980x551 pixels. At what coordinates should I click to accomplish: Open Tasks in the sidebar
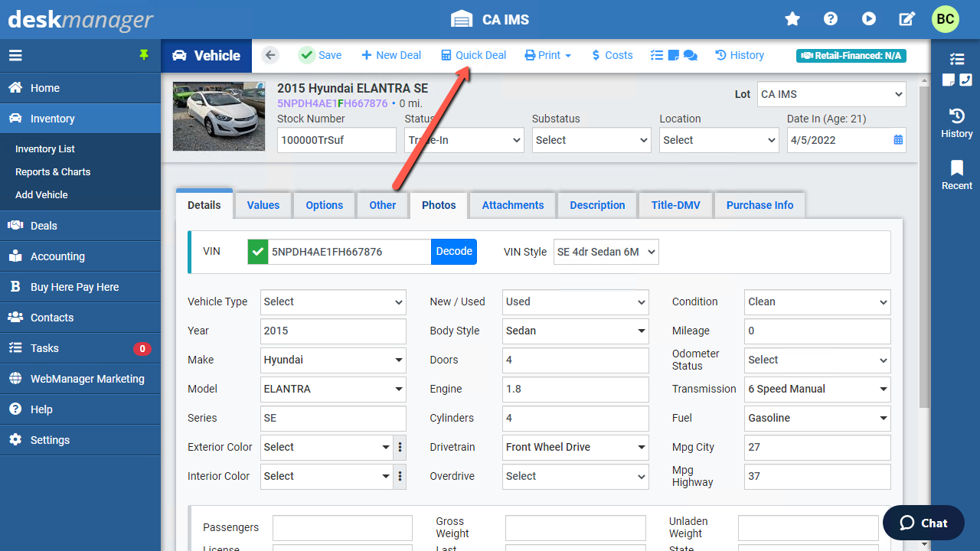[x=80, y=348]
